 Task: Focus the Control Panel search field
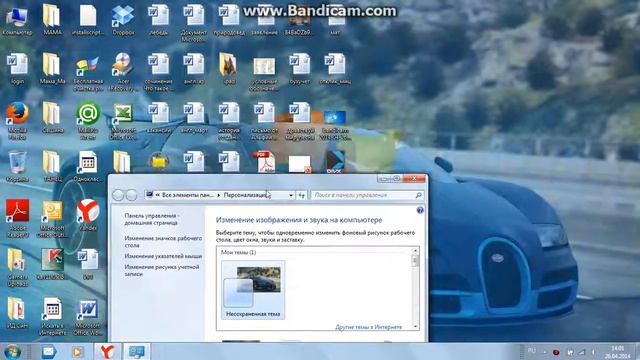[367, 195]
